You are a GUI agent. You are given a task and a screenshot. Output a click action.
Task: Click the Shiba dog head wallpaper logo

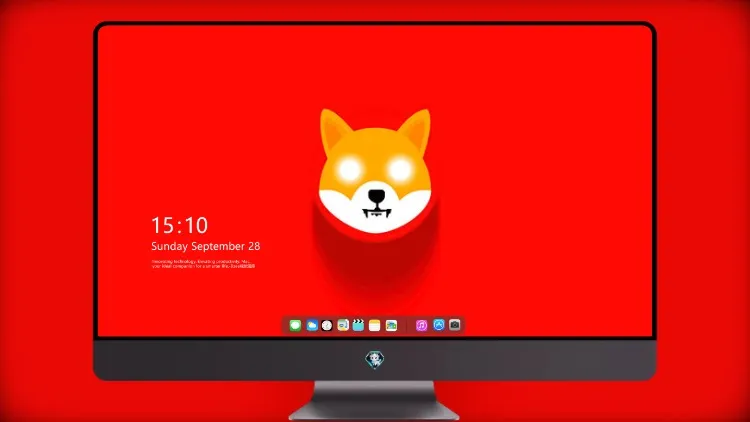click(x=375, y=171)
